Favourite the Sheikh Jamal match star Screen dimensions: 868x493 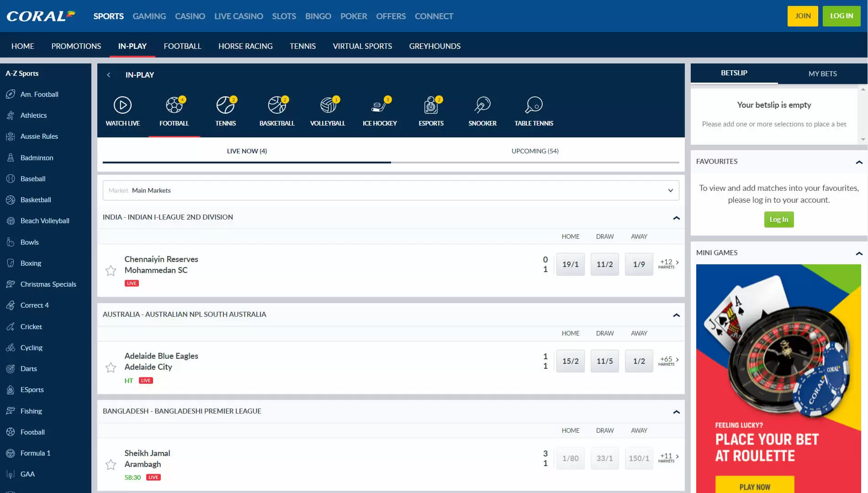pyautogui.click(x=111, y=465)
